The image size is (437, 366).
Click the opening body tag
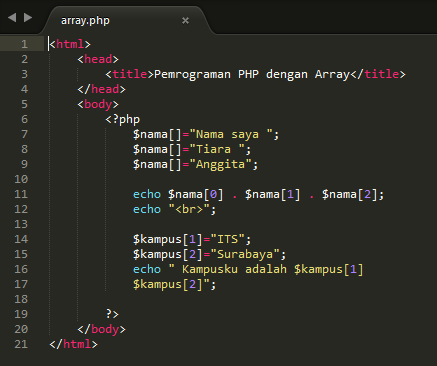pos(98,104)
